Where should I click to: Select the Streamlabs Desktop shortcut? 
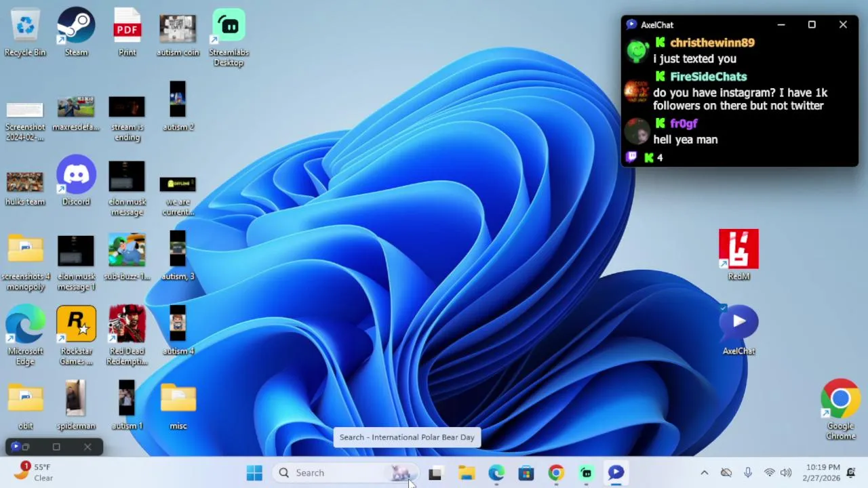coord(229,37)
